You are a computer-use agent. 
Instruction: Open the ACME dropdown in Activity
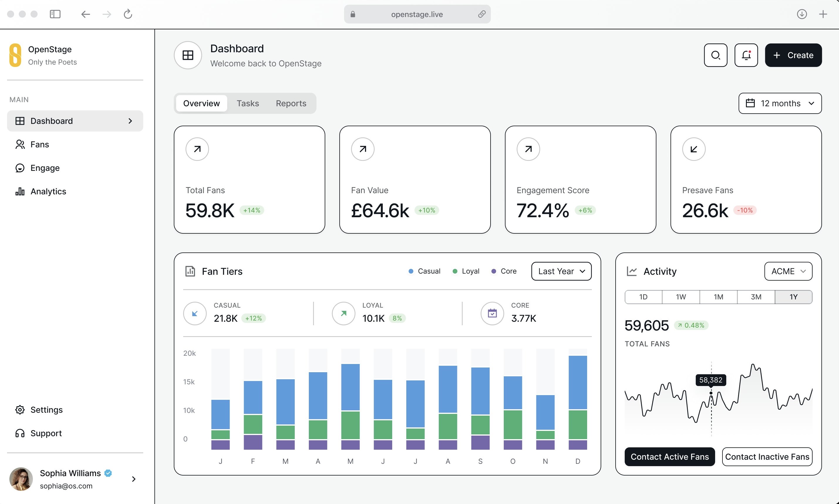(788, 271)
